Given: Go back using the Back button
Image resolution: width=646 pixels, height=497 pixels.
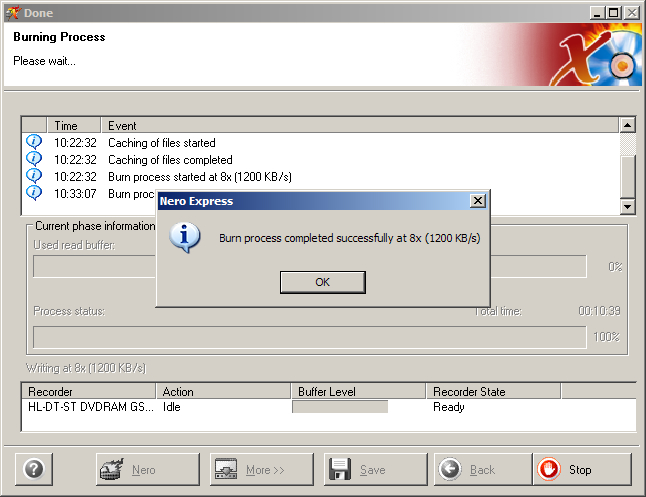Looking at the screenshot, I should [483, 469].
